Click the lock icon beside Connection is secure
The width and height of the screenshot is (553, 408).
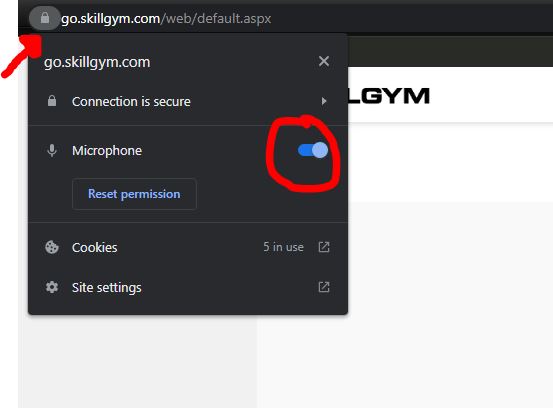pos(52,101)
